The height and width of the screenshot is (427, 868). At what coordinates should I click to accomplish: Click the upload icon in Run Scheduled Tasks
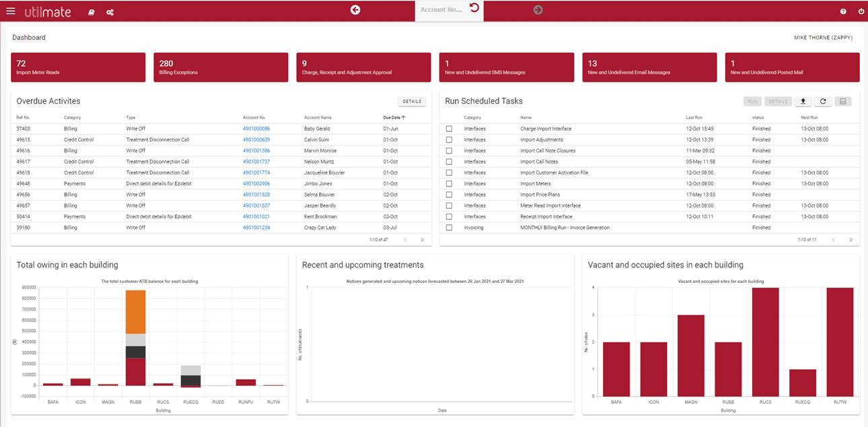pyautogui.click(x=803, y=101)
